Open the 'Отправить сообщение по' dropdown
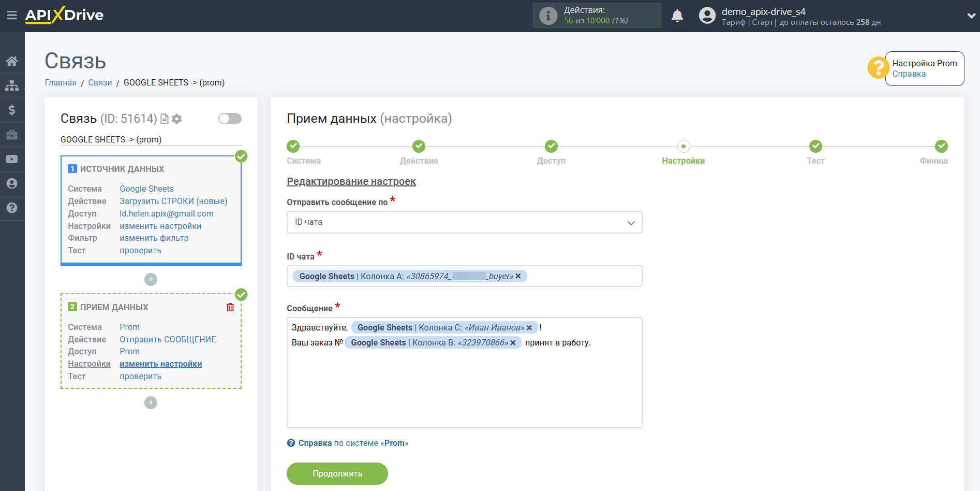 [464, 222]
